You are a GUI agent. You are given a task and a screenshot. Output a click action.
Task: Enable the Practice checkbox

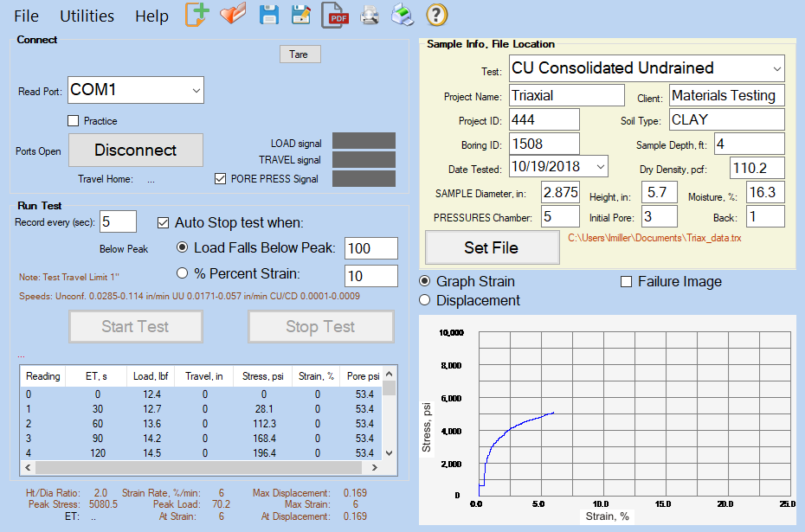click(74, 121)
